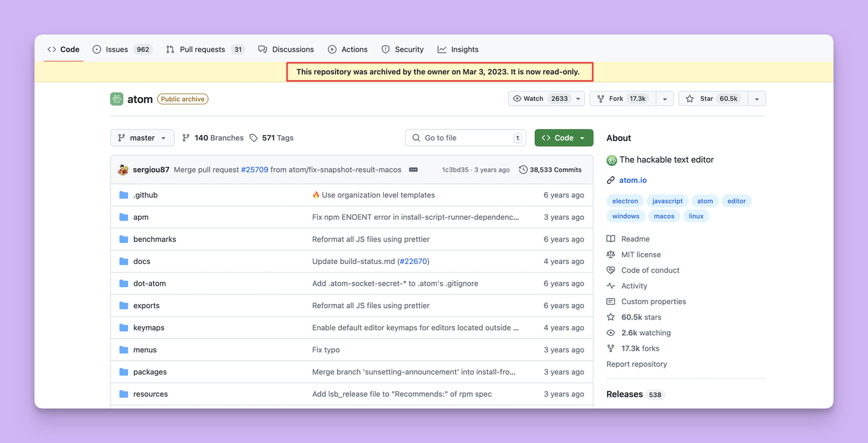Click the Report repository link

point(637,364)
